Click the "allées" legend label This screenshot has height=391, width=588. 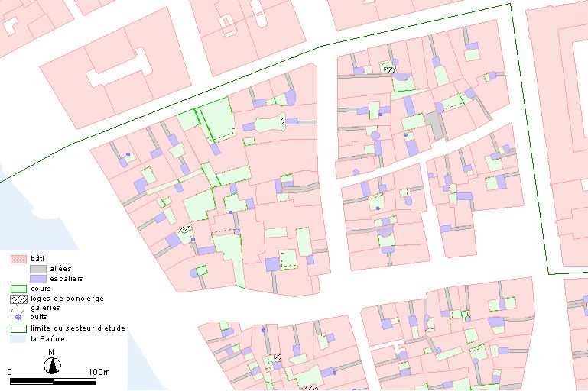[x=60, y=269]
